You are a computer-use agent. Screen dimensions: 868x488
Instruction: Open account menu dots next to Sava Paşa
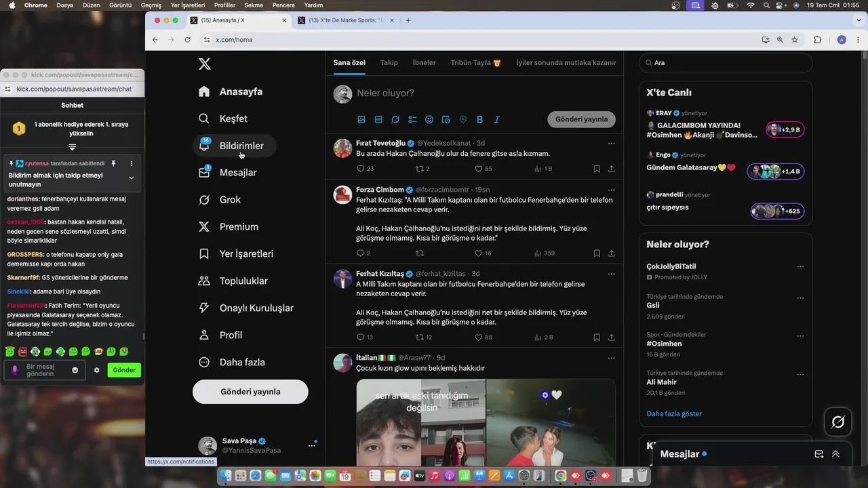(312, 445)
